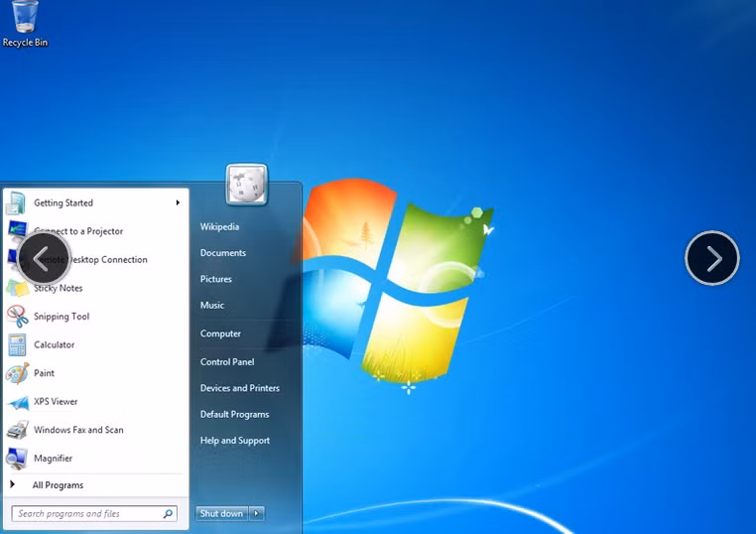
Task: Click the XPS Viewer icon
Action: pyautogui.click(x=18, y=402)
